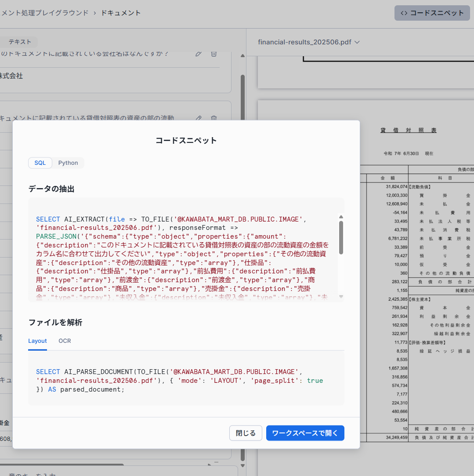Screen dimensions: 474x476
Task: Click the up arrow of left panel scrollbar
Action: point(242,56)
